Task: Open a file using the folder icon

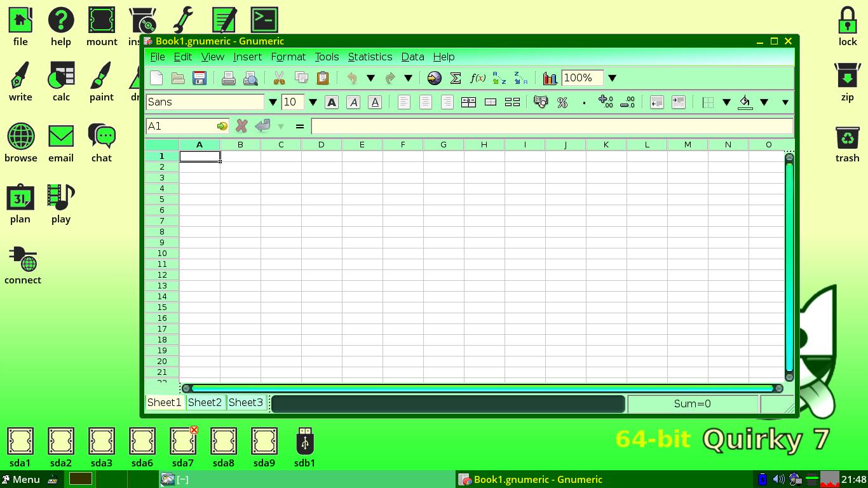Action: (x=178, y=78)
